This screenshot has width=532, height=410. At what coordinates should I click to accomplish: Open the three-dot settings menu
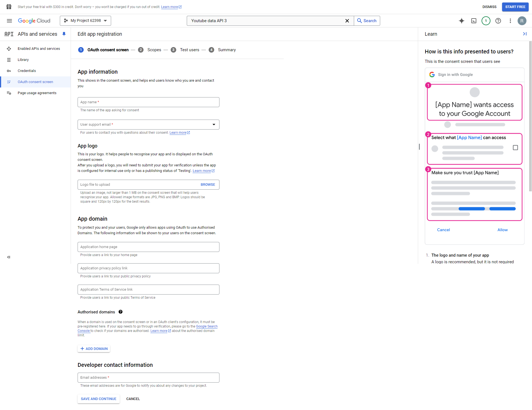(x=510, y=21)
